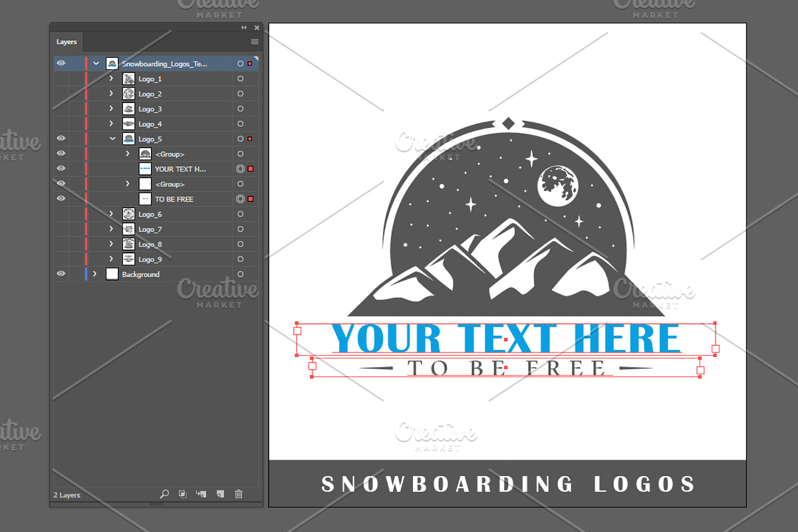
Task: Click the target circle for YOUR TEXT H... row
Action: (x=240, y=169)
